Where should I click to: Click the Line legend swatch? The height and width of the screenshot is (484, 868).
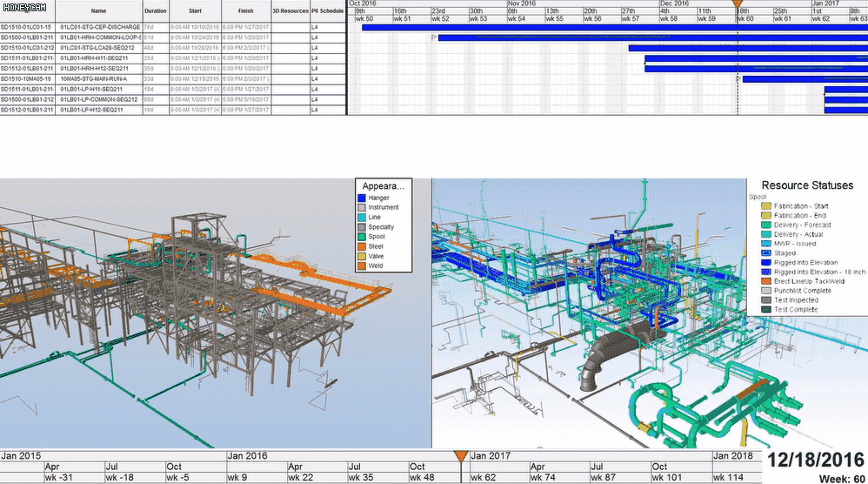(362, 217)
